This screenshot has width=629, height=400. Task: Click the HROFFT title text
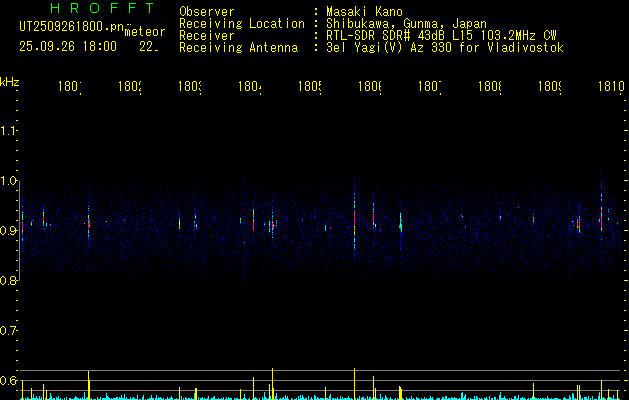(x=103, y=8)
